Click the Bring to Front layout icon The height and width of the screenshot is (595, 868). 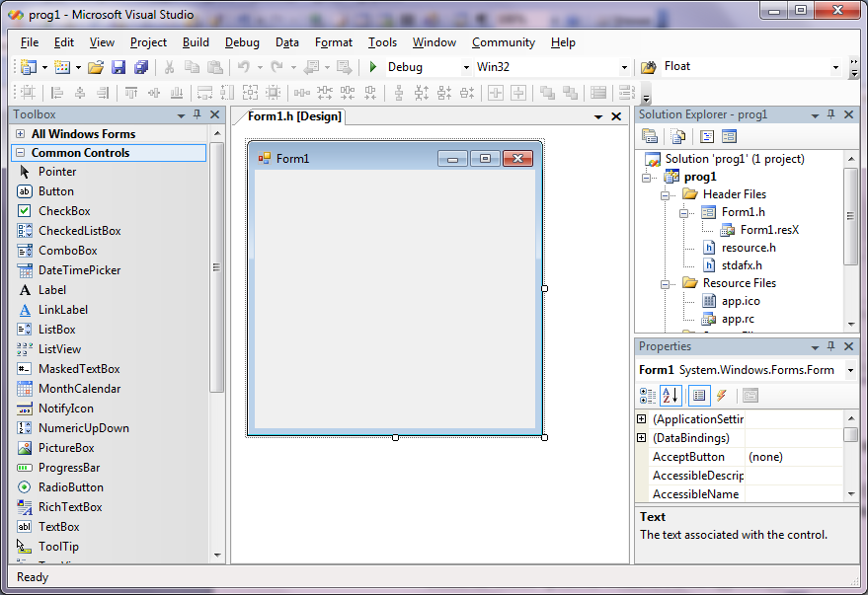pyautogui.click(x=547, y=93)
